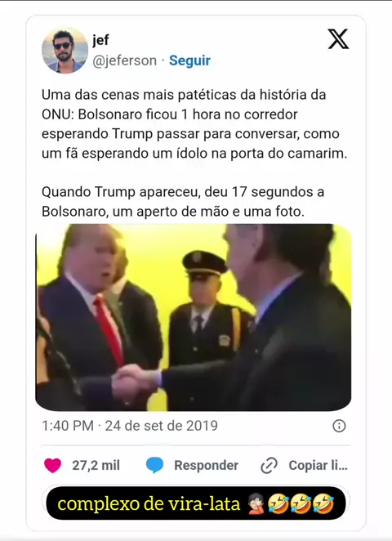Open jef's profile avatar photo

tap(65, 51)
